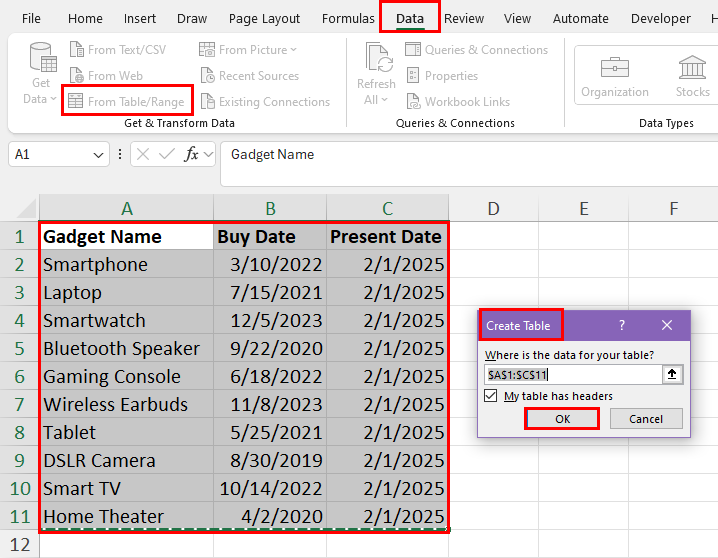Image resolution: width=718 pixels, height=558 pixels.
Task: Switch to the Review tab
Action: coord(464,18)
